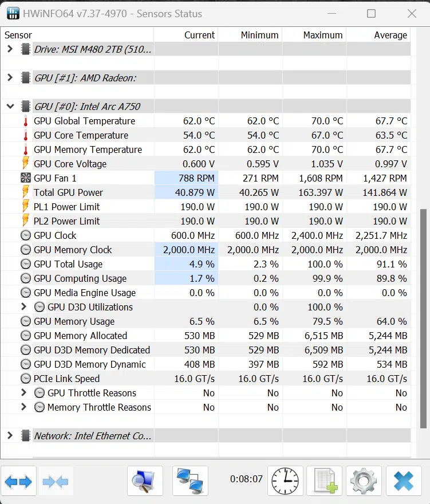
Task: Open the network computers remote icon
Action: click(x=190, y=481)
